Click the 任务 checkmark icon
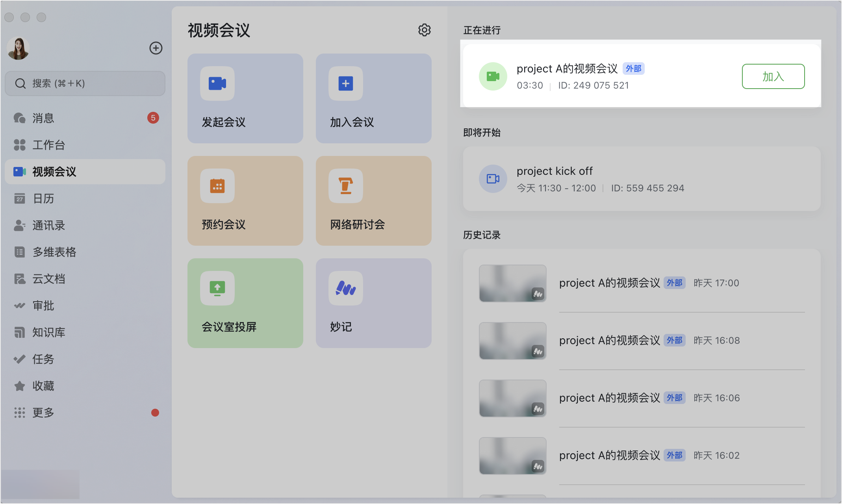842x504 pixels. (x=19, y=359)
